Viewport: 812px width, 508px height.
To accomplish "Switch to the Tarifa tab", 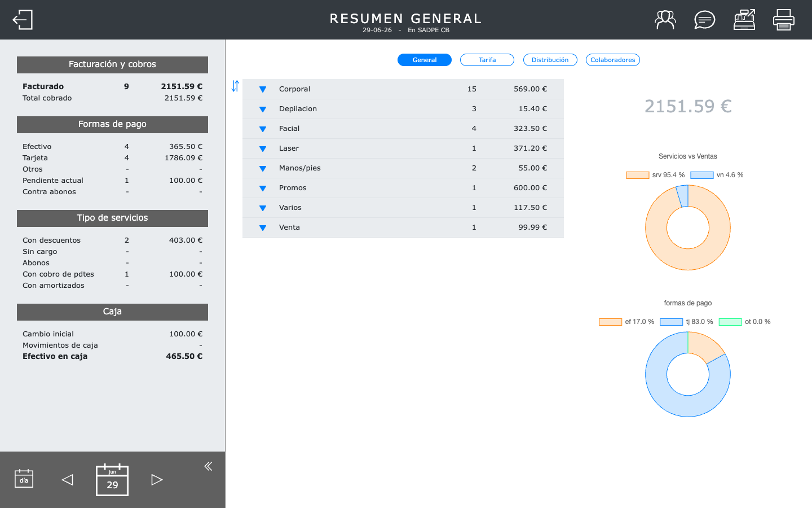I will 487,60.
